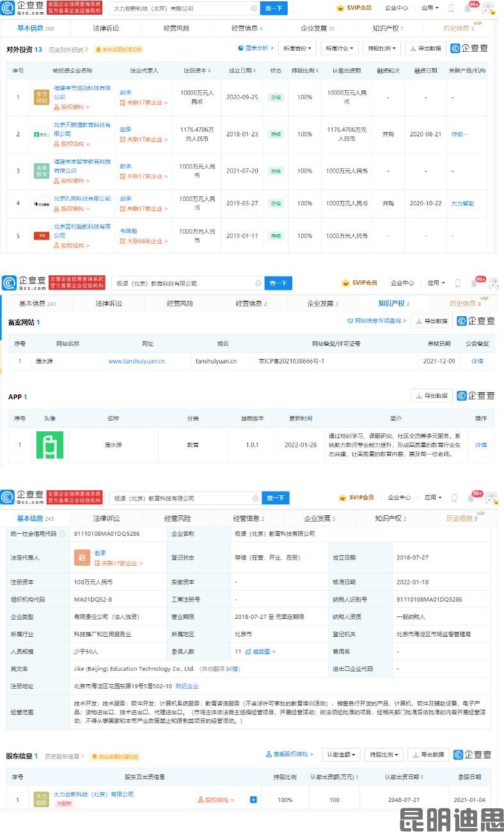Image resolution: width=504 pixels, height=832 pixels.
Task: Click the green logo of 北京天骐通教育科技有限公司
Action: pos(41,134)
